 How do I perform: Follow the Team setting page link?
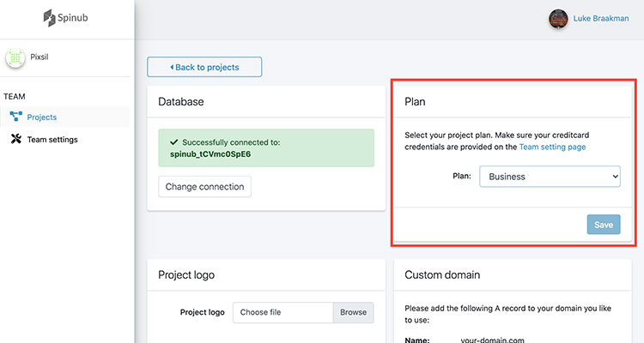(552, 147)
